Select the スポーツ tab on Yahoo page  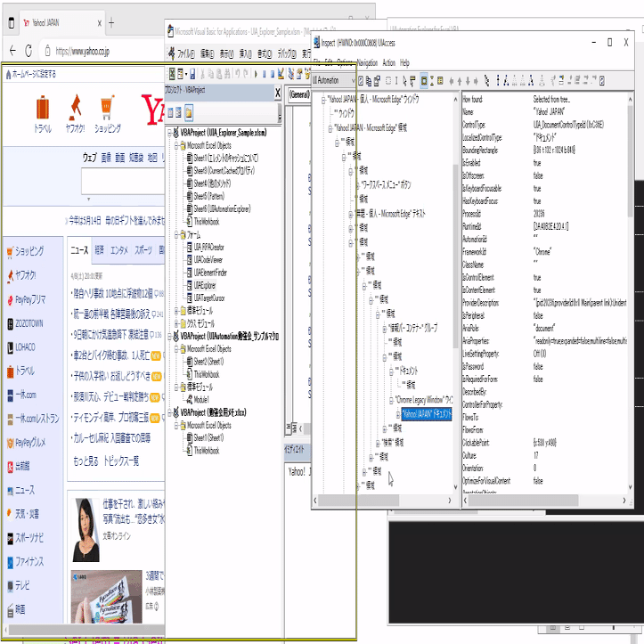point(143,249)
